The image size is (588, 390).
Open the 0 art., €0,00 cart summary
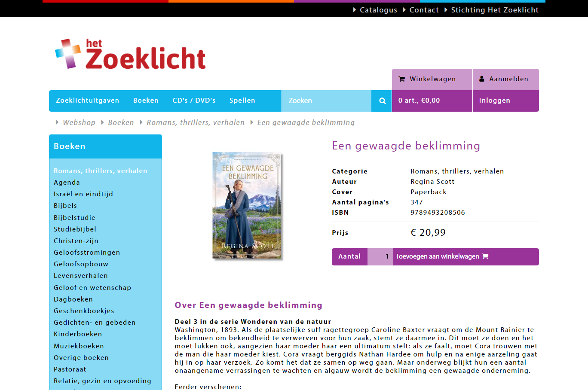419,101
